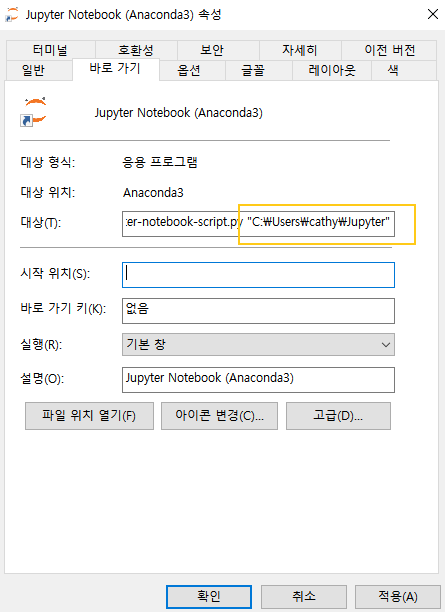Click the 파일 위치 열기(F) button
Screen dimensions: 445x612
(89, 416)
